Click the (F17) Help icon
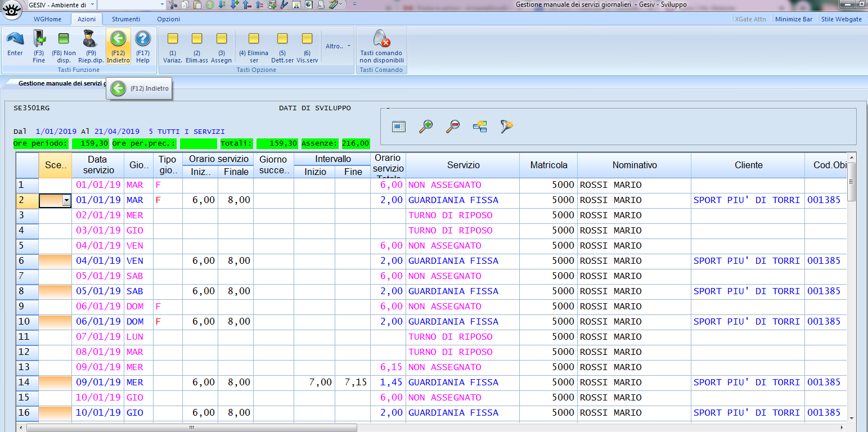The width and height of the screenshot is (868, 432). point(142,45)
